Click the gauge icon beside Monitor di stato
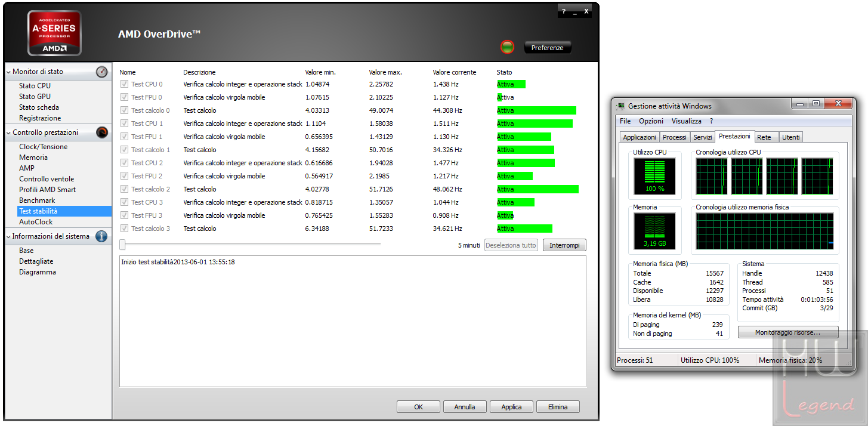Screen dimensions: 868x426 pyautogui.click(x=102, y=72)
